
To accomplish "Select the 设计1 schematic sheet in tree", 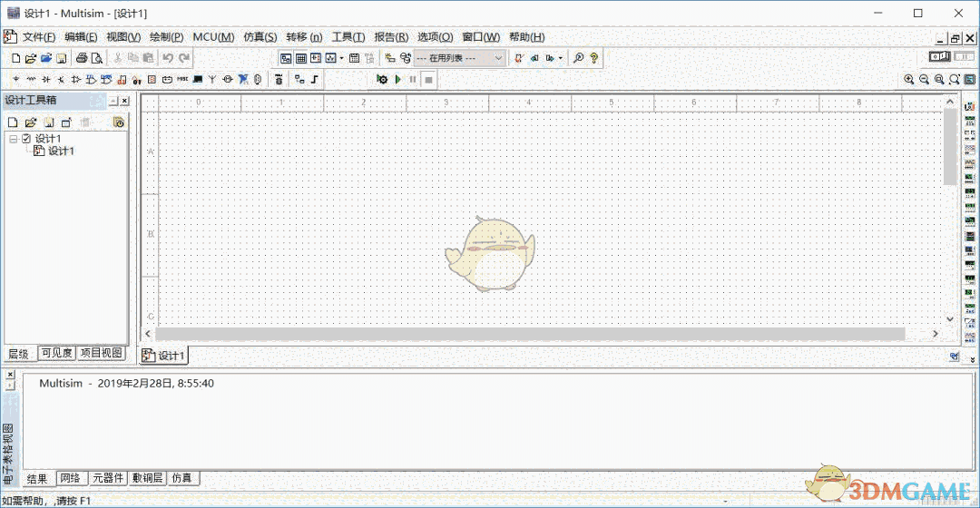I will pos(62,151).
